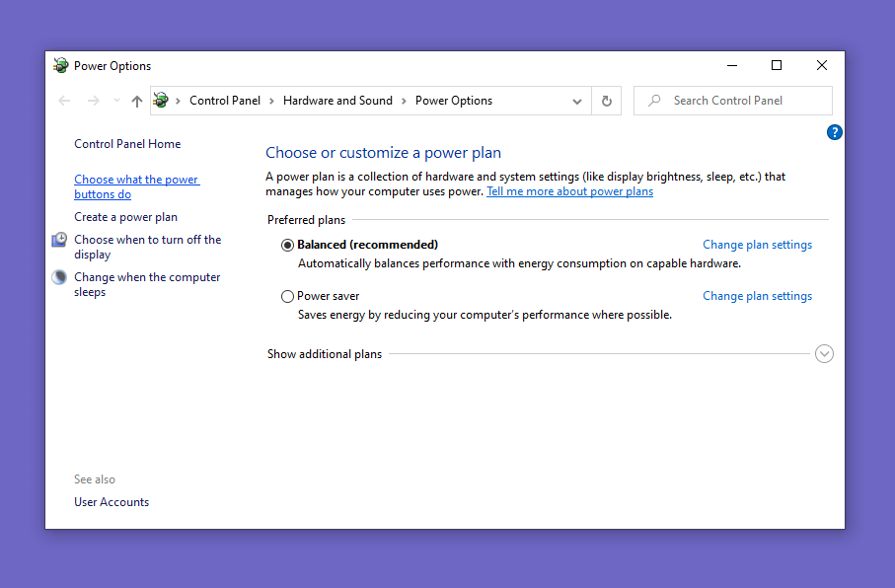Open Choose what the power buttons do

click(x=136, y=186)
